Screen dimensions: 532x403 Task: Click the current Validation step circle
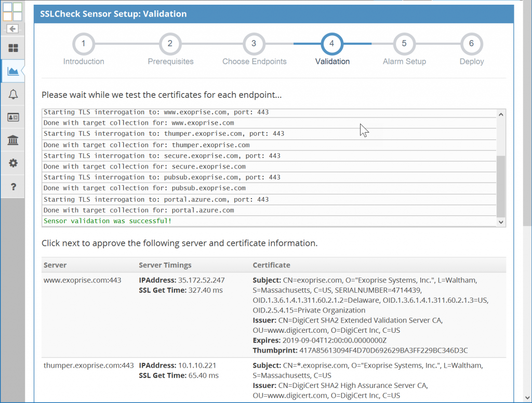tap(332, 44)
